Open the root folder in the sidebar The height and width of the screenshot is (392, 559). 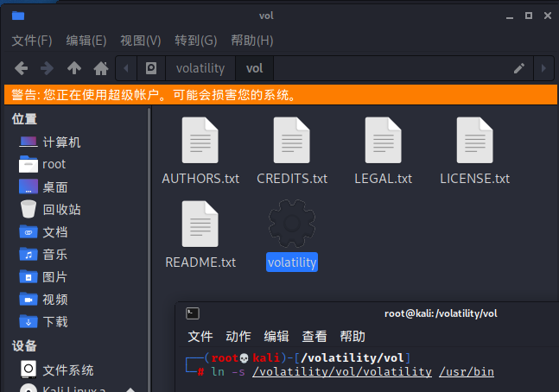[x=43, y=164]
